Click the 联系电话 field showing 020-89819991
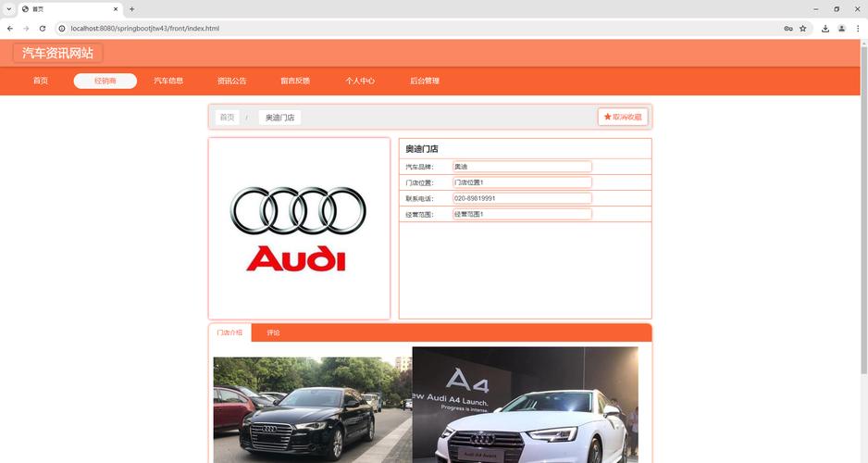Screen dimensions: 868x463 pos(522,198)
